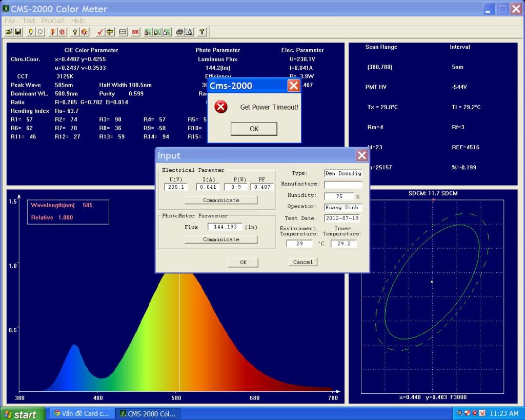Click the Wavelength(nm) 585 readout
Viewport: 525px width, 420px height.
[x=62, y=205]
